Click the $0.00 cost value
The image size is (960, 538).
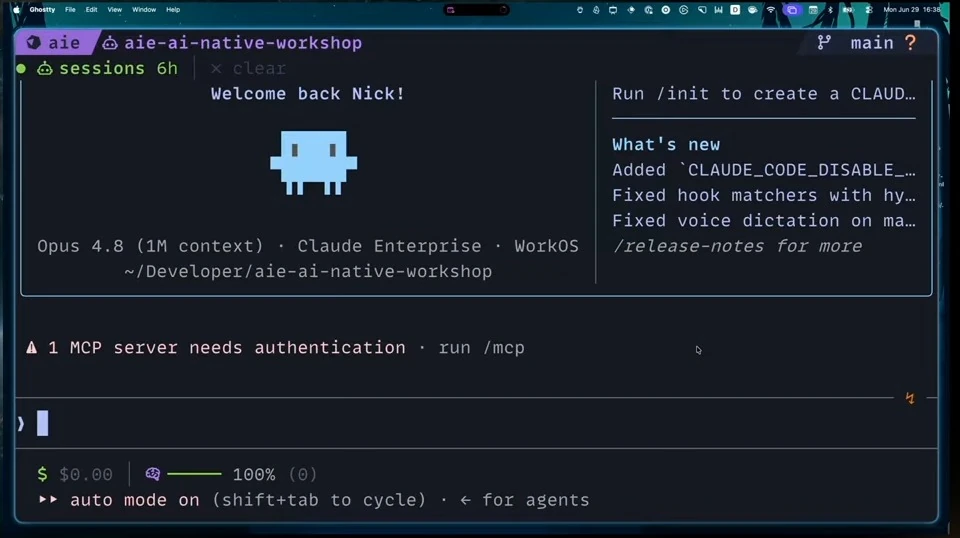(86, 474)
